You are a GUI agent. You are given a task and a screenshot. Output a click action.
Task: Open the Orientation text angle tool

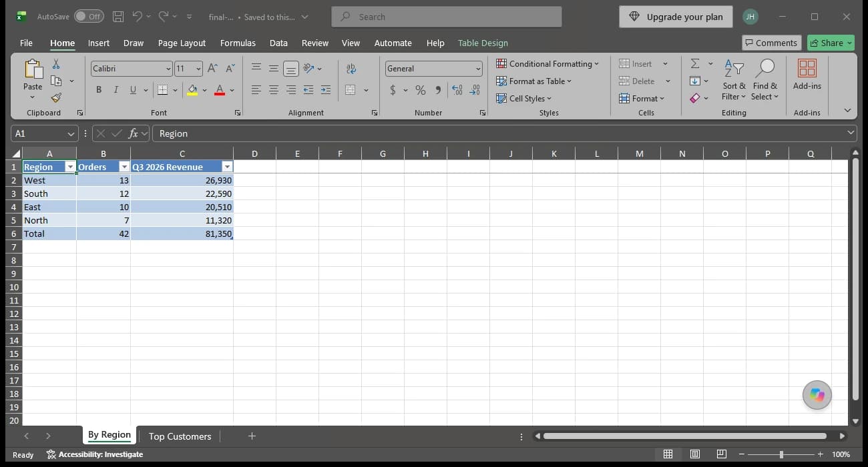pyautogui.click(x=308, y=68)
